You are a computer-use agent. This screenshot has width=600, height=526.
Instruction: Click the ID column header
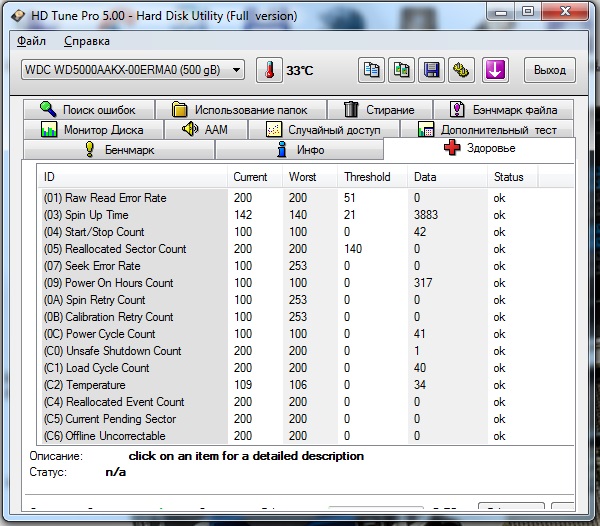coord(132,177)
